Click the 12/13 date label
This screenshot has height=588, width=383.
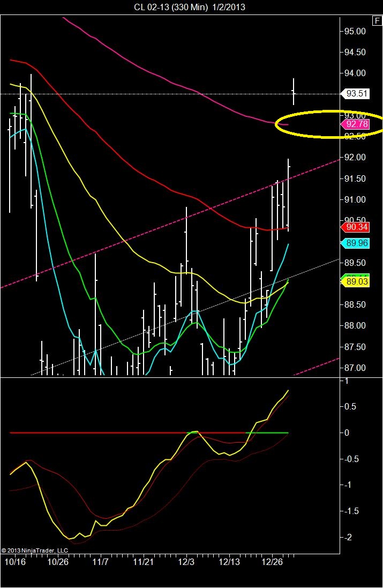[229, 562]
